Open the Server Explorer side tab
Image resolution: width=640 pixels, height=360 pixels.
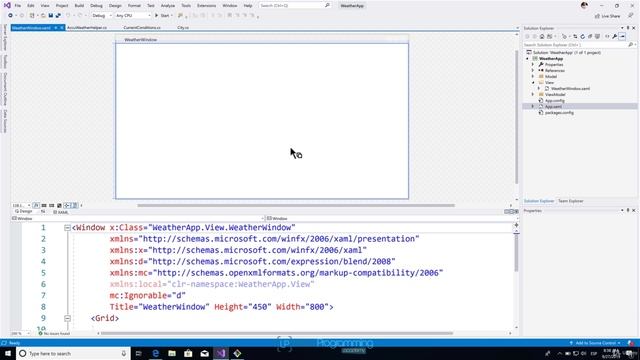tap(5, 38)
